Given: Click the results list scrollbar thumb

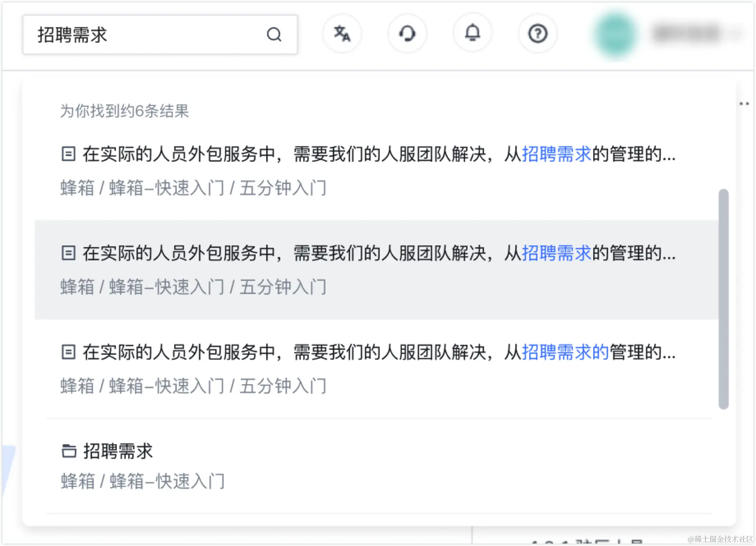Looking at the screenshot, I should 724,299.
